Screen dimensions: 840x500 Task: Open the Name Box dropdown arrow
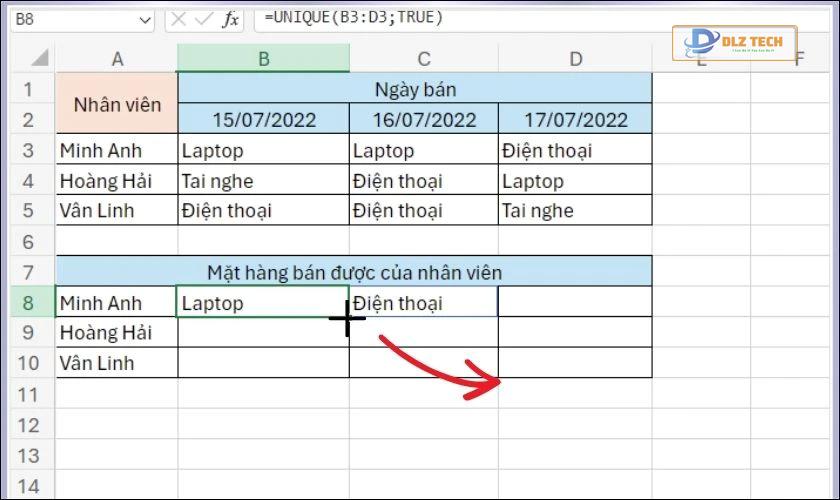pos(145,20)
